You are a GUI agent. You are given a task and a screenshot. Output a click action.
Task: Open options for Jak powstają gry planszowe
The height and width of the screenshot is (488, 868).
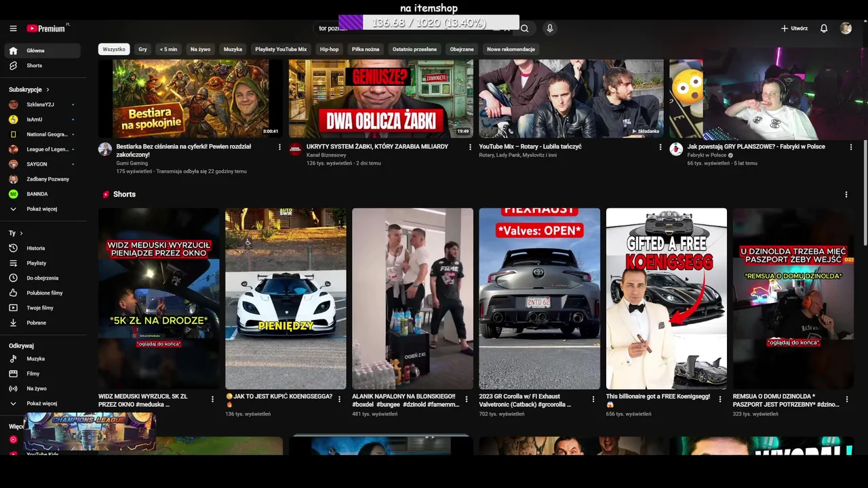[x=851, y=147]
